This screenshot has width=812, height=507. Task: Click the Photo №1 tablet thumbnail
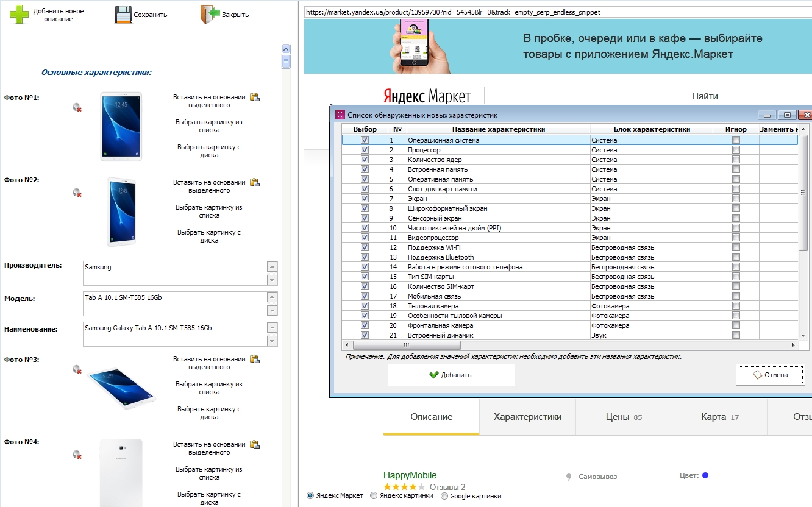pyautogui.click(x=121, y=127)
